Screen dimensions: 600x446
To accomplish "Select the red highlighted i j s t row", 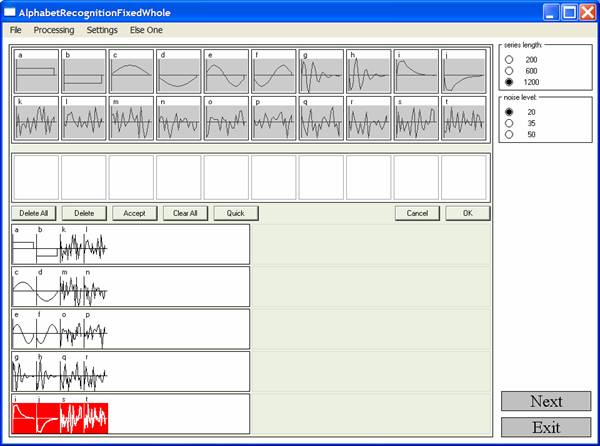I will tap(130, 414).
